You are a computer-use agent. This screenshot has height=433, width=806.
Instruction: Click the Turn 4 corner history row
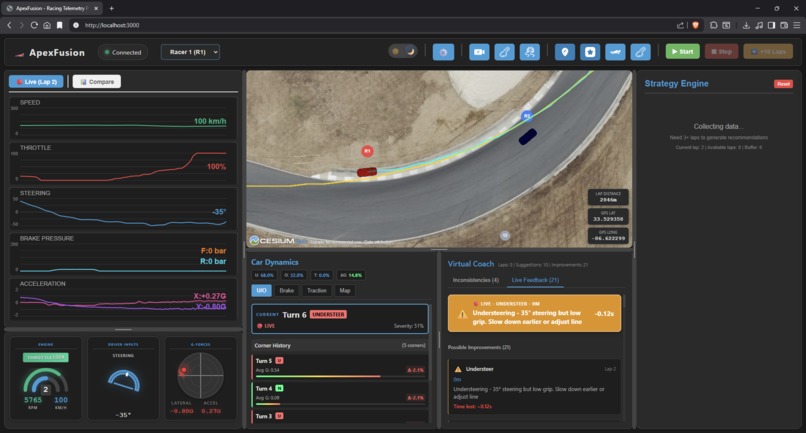(340, 394)
